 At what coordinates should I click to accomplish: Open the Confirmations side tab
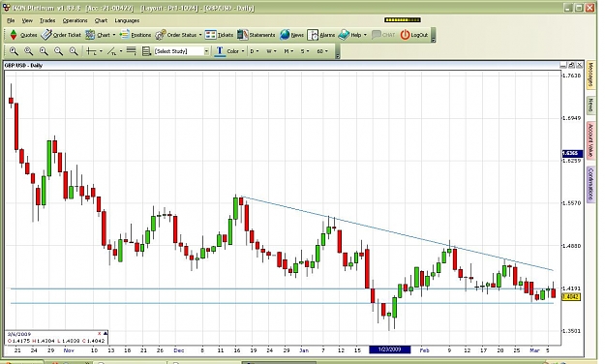pyautogui.click(x=590, y=184)
